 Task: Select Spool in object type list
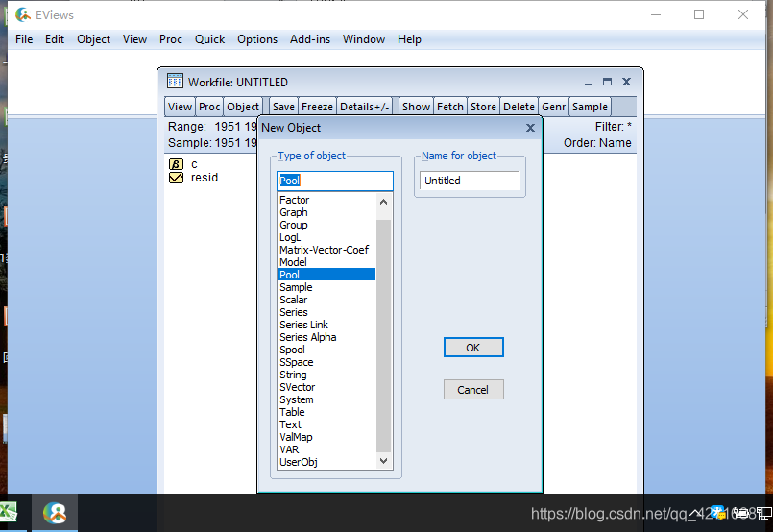point(326,350)
